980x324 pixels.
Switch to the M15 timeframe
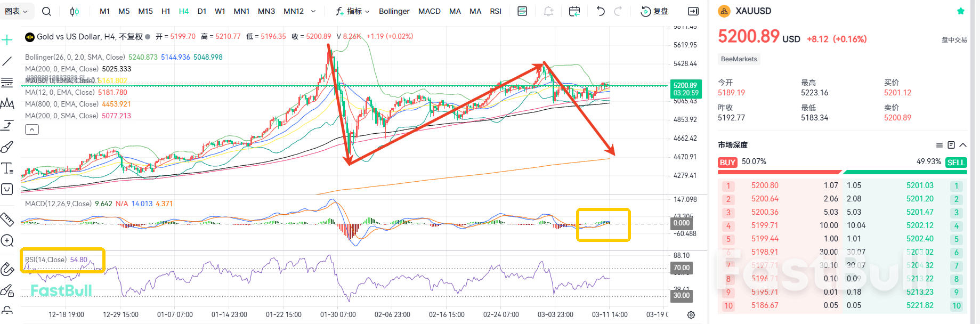point(145,11)
